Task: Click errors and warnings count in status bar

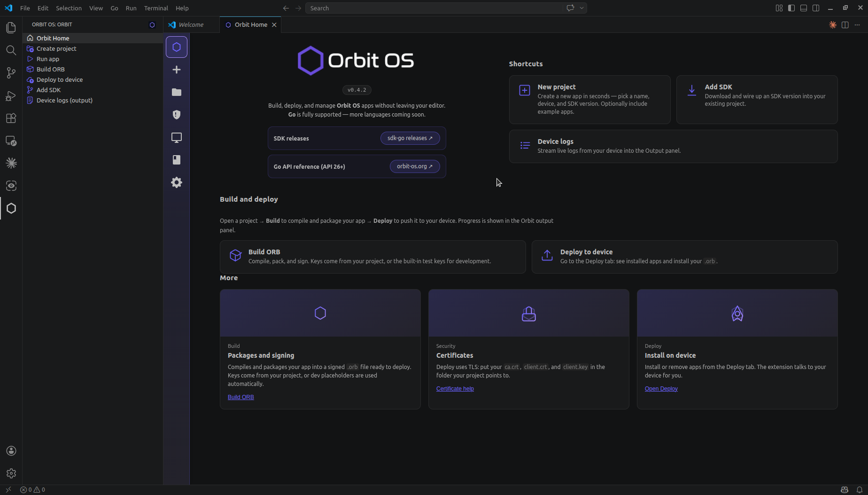Action: tap(32, 490)
